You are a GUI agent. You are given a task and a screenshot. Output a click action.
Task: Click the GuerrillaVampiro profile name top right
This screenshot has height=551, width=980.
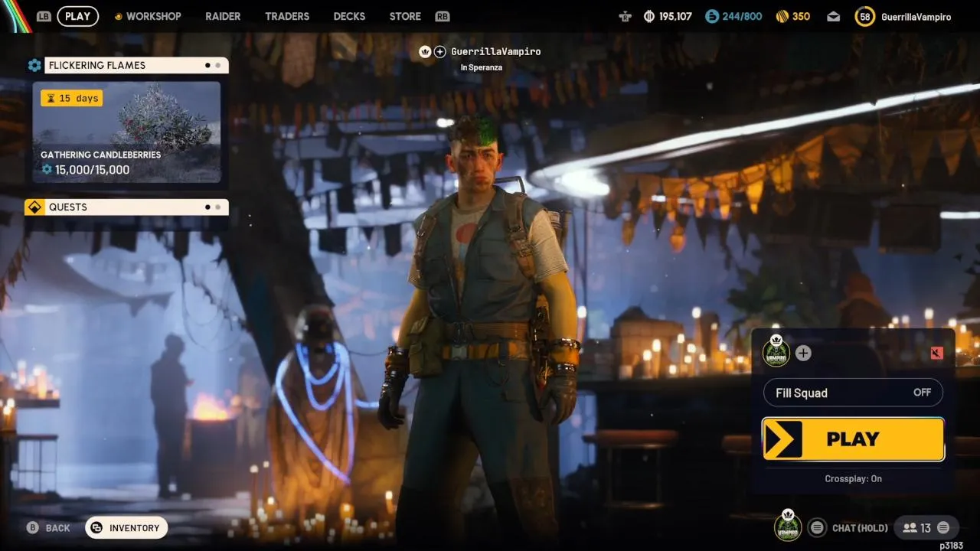tap(916, 16)
